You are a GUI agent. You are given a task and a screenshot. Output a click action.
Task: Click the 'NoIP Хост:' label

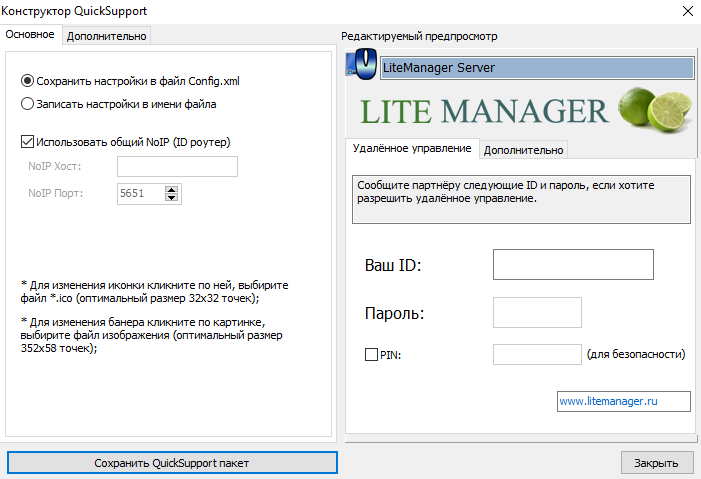point(55,166)
